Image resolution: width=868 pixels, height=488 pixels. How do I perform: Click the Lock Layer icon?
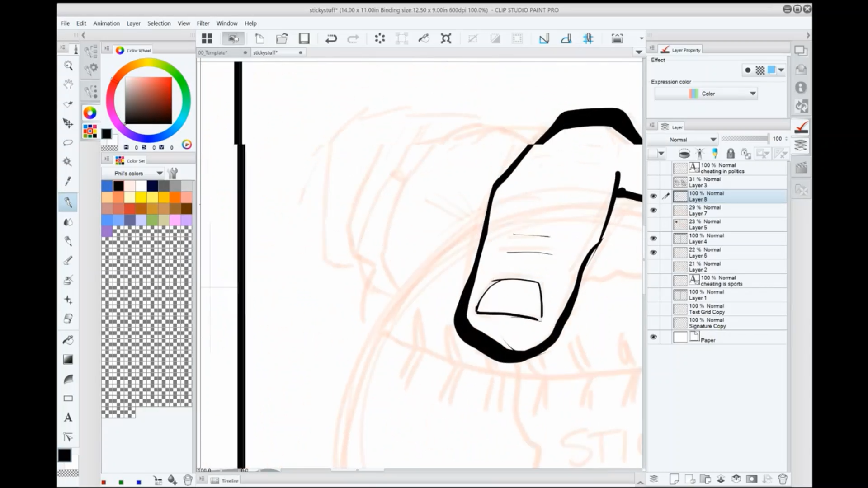tap(731, 154)
